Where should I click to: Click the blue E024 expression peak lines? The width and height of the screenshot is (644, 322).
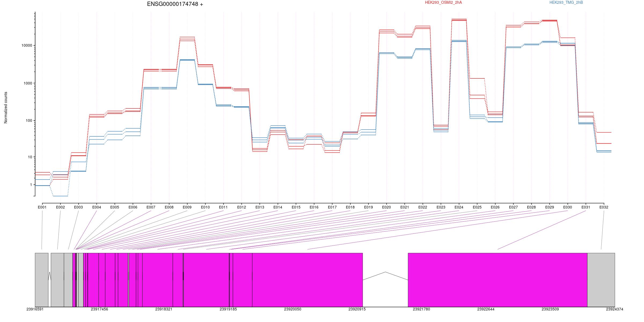coord(459,41)
